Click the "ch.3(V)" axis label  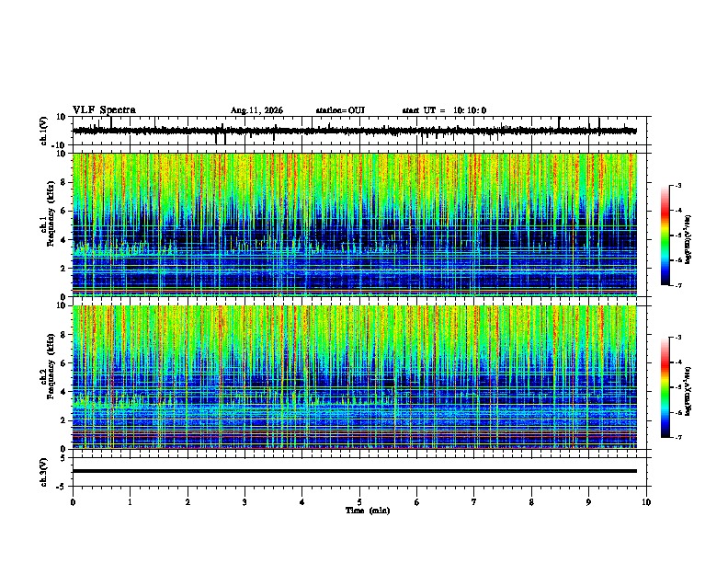(x=44, y=472)
